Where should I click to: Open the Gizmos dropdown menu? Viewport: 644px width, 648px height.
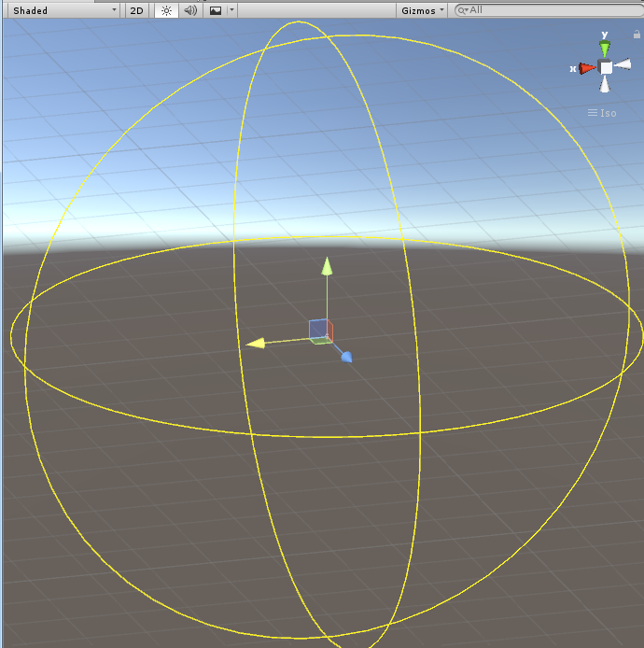coord(422,11)
